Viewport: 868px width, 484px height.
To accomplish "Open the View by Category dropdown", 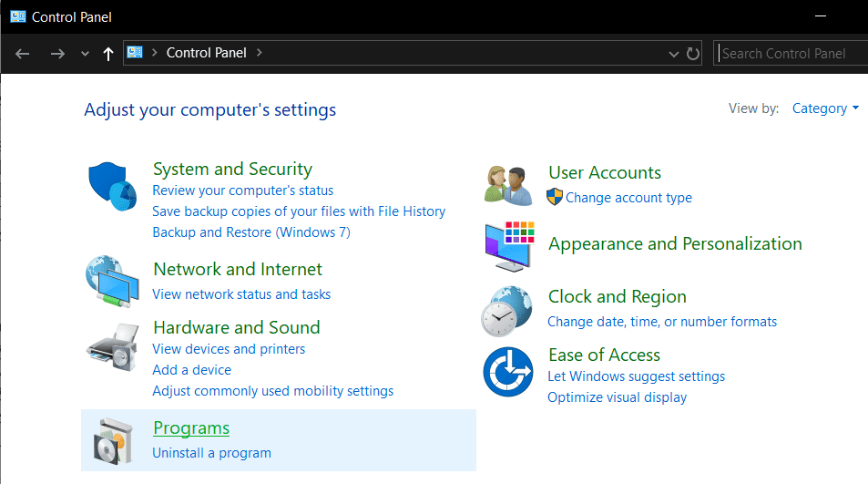I will click(825, 108).
